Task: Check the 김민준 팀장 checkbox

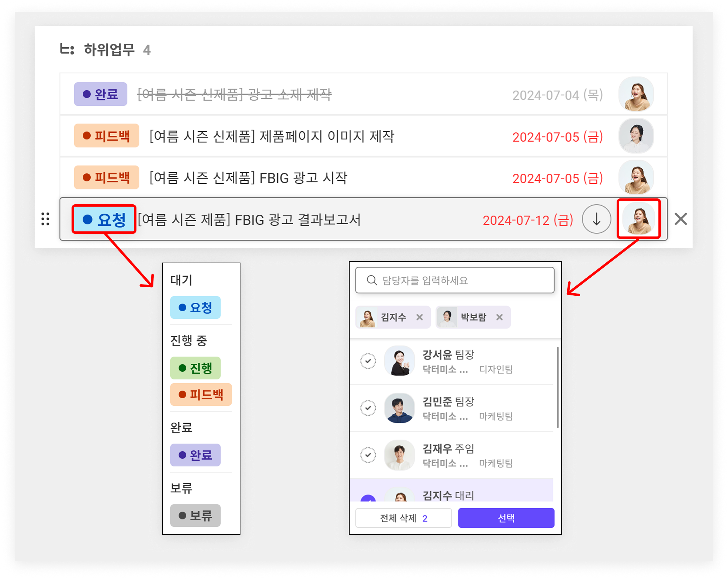Action: click(368, 408)
